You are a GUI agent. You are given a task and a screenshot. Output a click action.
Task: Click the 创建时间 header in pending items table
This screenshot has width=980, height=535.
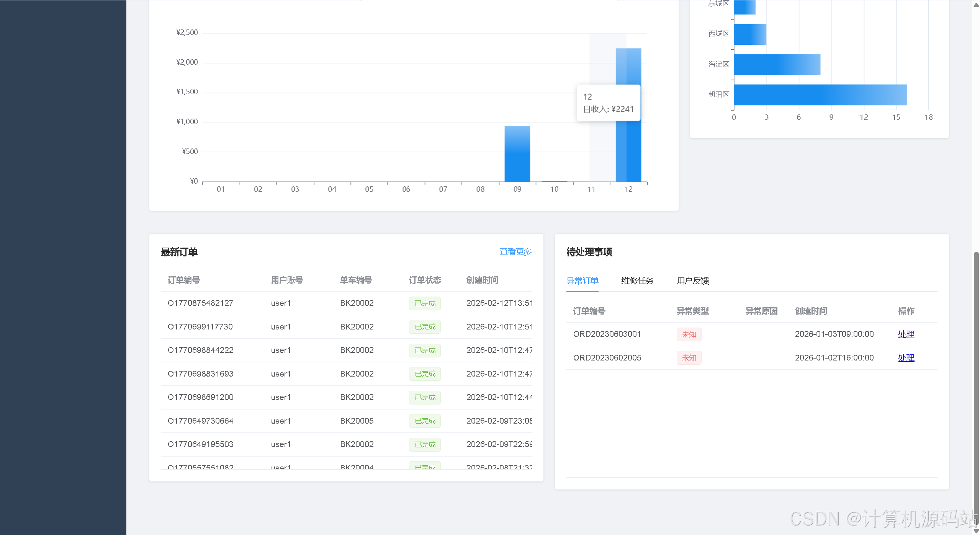[x=811, y=311]
